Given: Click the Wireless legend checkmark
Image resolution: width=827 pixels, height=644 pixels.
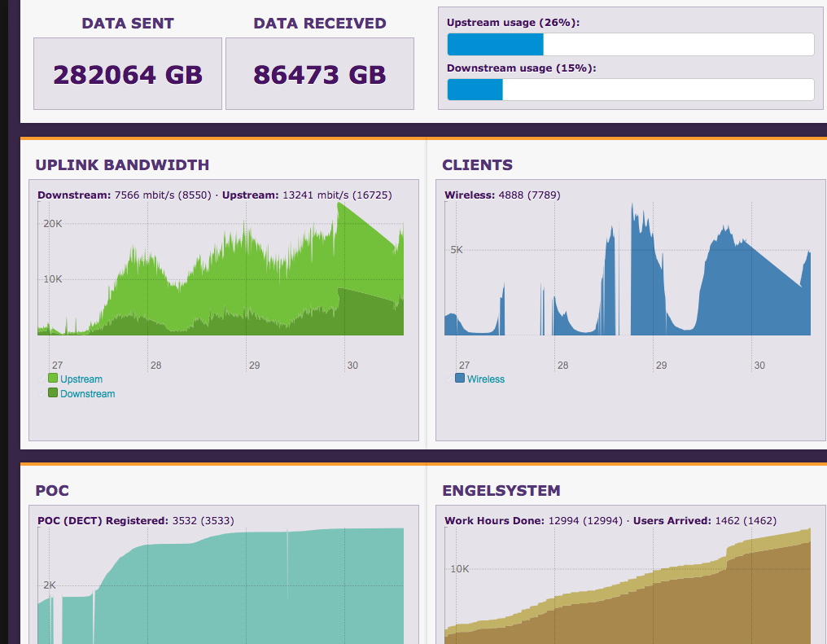Looking at the screenshot, I should 449,379.
